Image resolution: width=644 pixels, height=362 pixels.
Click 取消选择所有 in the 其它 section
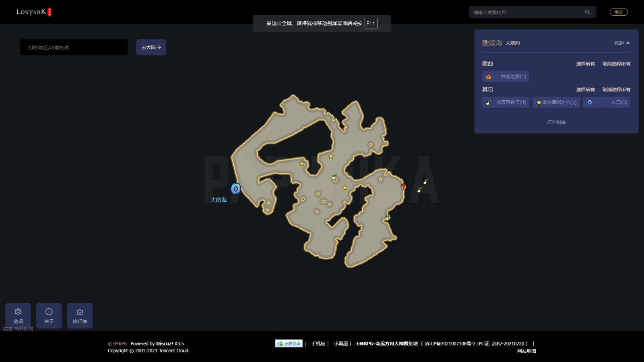point(616,89)
